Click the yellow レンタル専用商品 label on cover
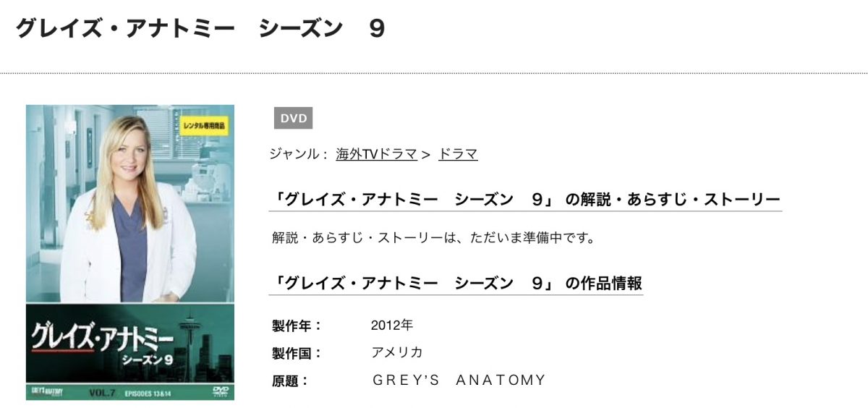This screenshot has height=408, width=868. click(203, 125)
